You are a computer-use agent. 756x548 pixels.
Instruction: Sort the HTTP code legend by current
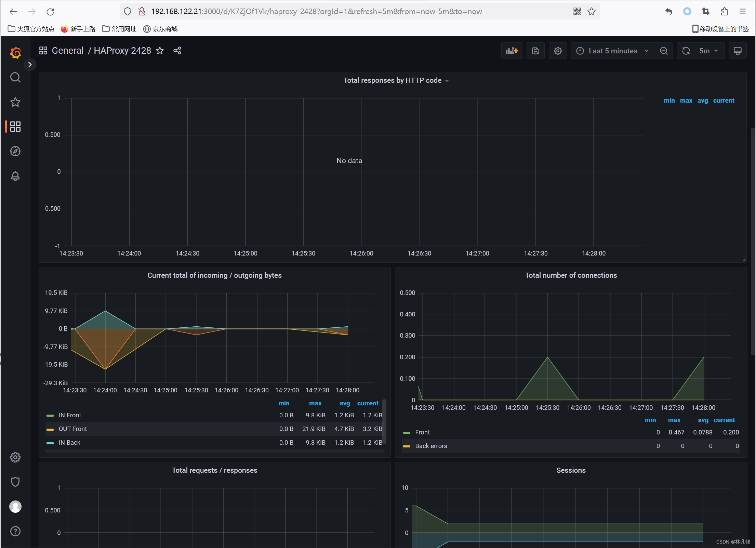[724, 101]
